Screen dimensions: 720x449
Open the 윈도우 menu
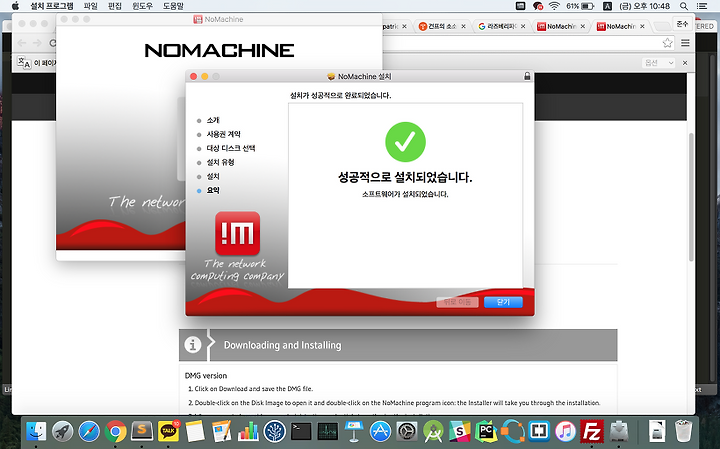pos(142,6)
